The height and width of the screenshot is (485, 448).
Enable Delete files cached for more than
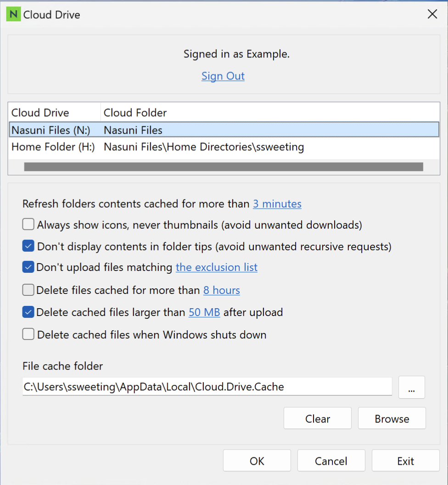(28, 290)
